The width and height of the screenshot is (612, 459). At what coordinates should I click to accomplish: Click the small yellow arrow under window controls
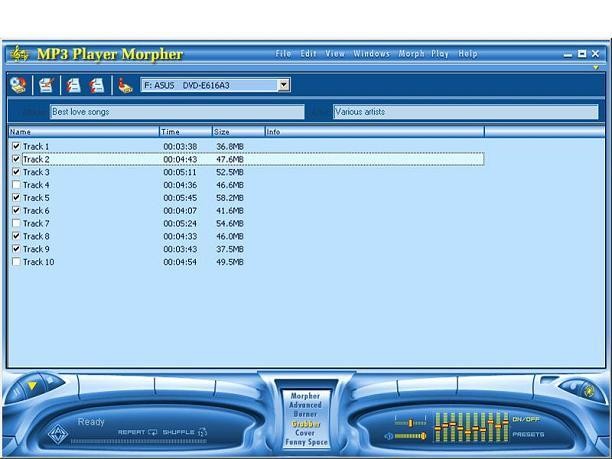pos(596,68)
